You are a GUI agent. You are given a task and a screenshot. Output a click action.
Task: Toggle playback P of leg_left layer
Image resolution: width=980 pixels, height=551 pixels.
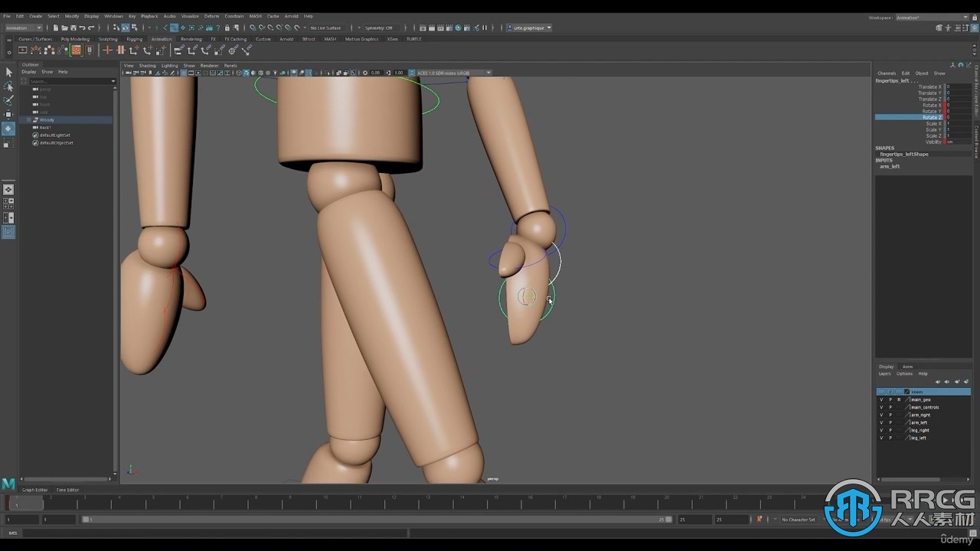[x=890, y=438]
